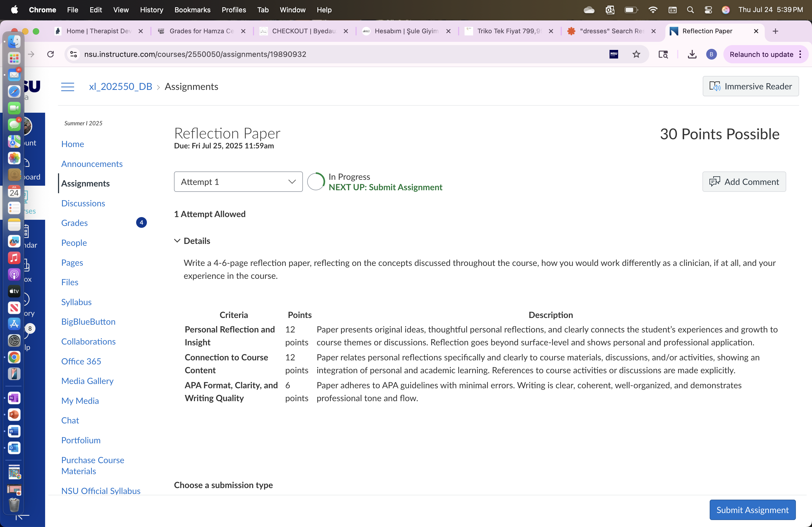
Task: Open the xl_202550_DB course breadcrumb link
Action: (121, 87)
